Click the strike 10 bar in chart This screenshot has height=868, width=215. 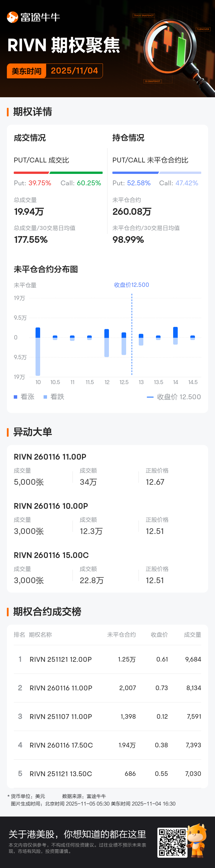coord(38,351)
